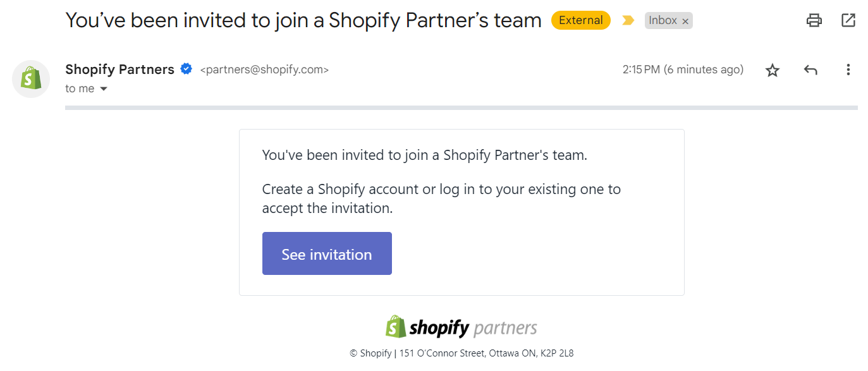Click the partners@shopify.com email address

[264, 70]
